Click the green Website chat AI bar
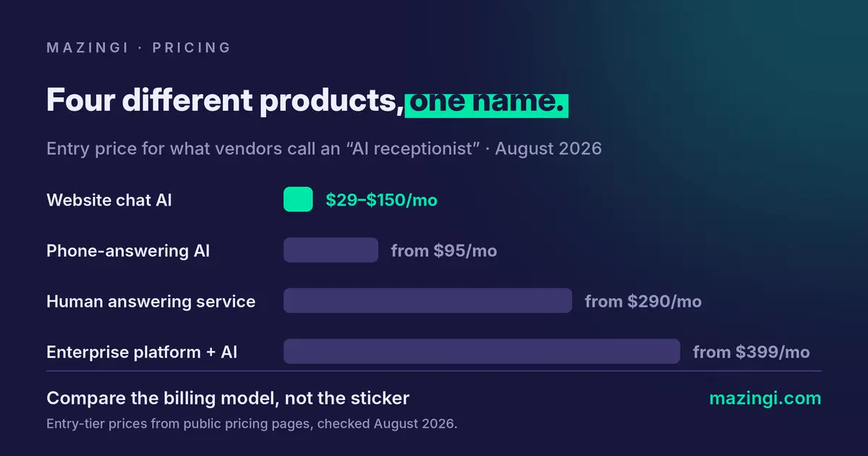 coord(298,200)
